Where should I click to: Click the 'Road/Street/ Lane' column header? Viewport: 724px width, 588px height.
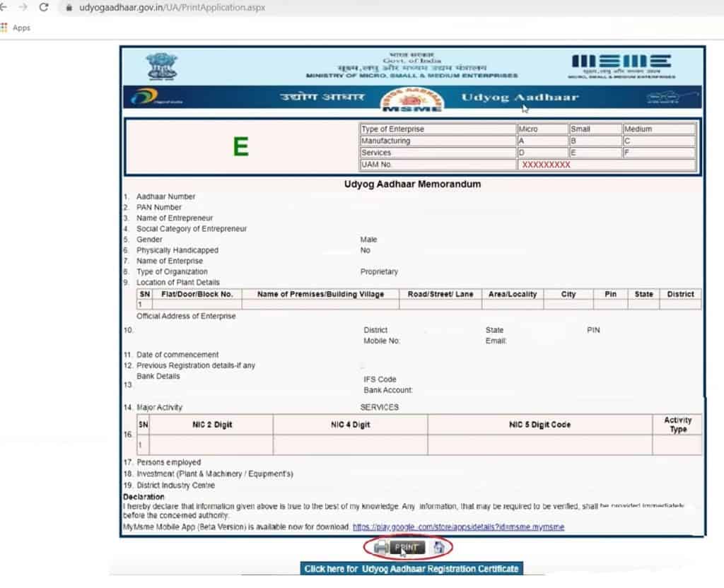(440, 295)
